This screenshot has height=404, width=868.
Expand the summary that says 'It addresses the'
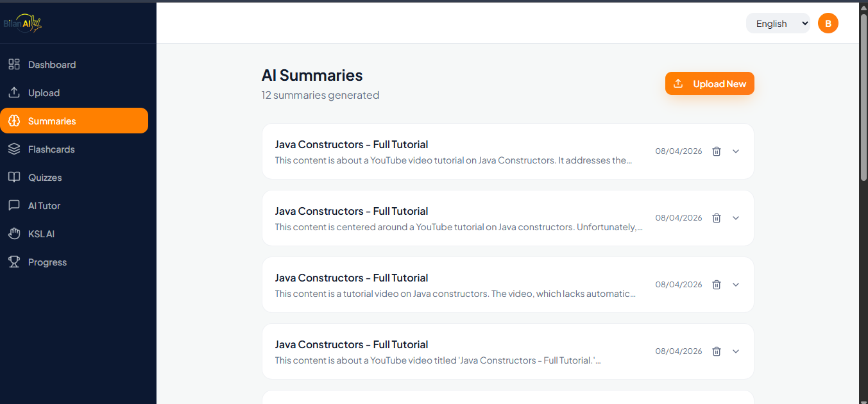click(736, 151)
